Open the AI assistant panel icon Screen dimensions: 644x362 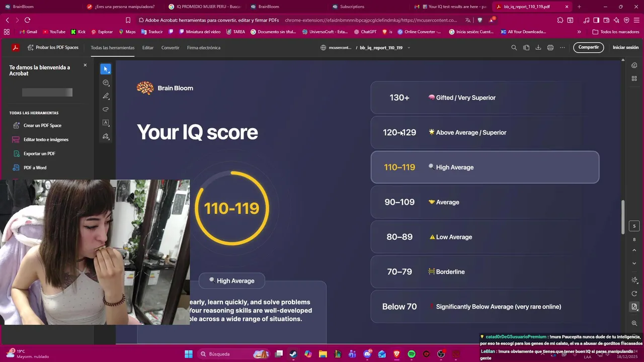tap(634, 65)
